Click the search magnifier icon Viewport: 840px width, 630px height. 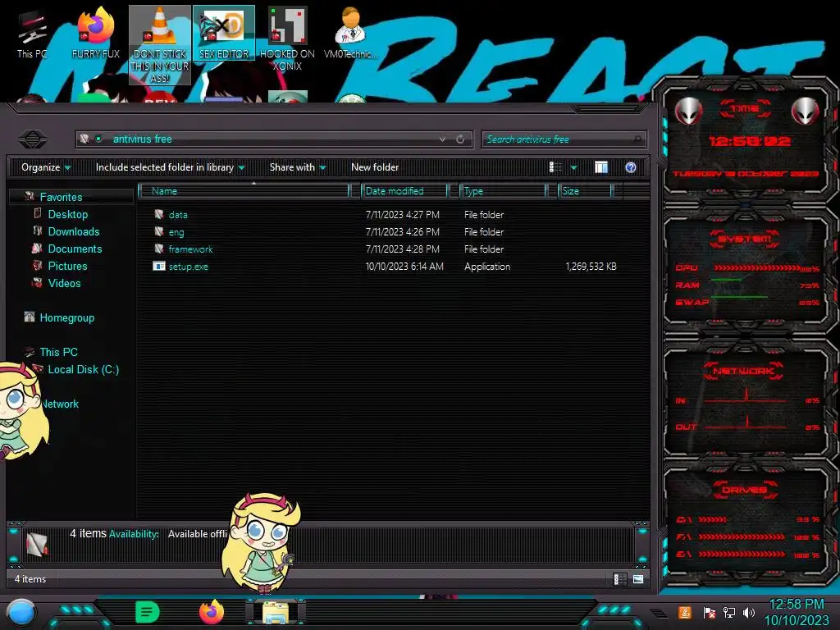[637, 139]
